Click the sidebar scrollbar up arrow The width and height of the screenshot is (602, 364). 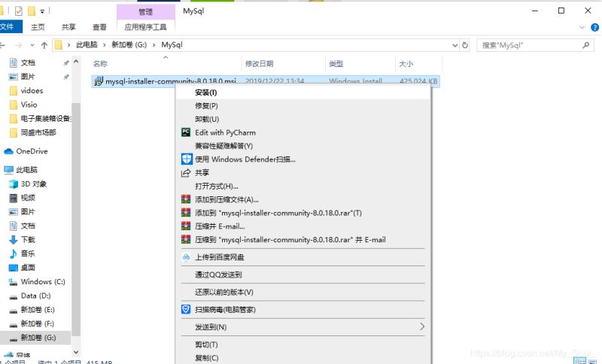pos(76,62)
